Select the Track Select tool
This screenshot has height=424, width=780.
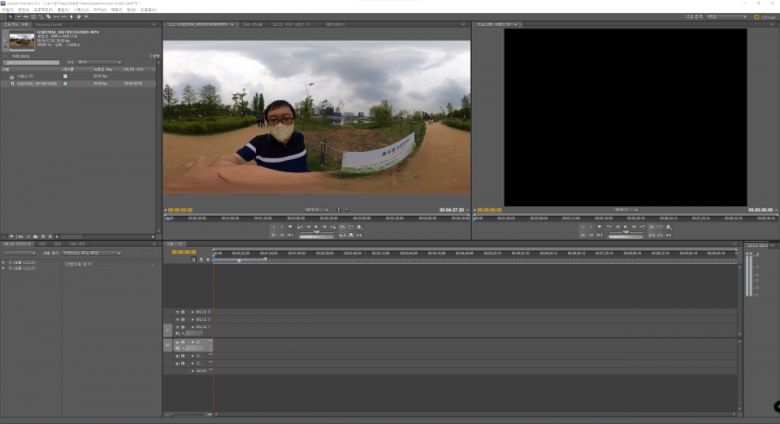(19, 17)
